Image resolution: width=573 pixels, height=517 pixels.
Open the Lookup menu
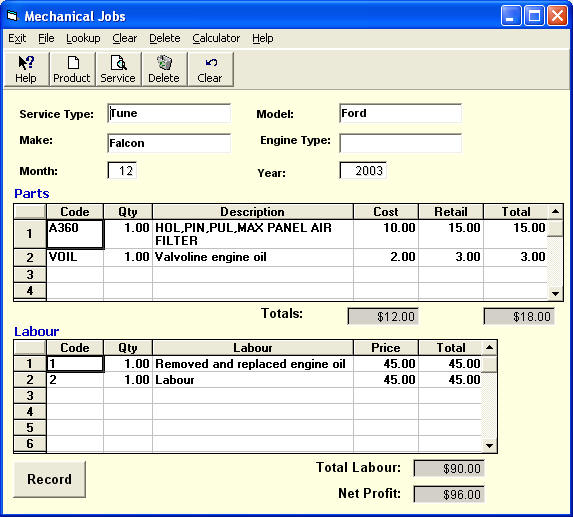coord(83,38)
